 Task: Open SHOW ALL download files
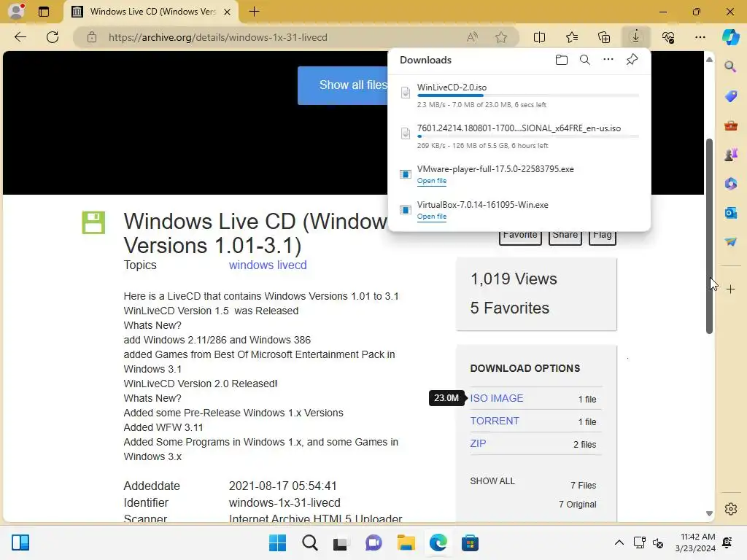pos(492,481)
